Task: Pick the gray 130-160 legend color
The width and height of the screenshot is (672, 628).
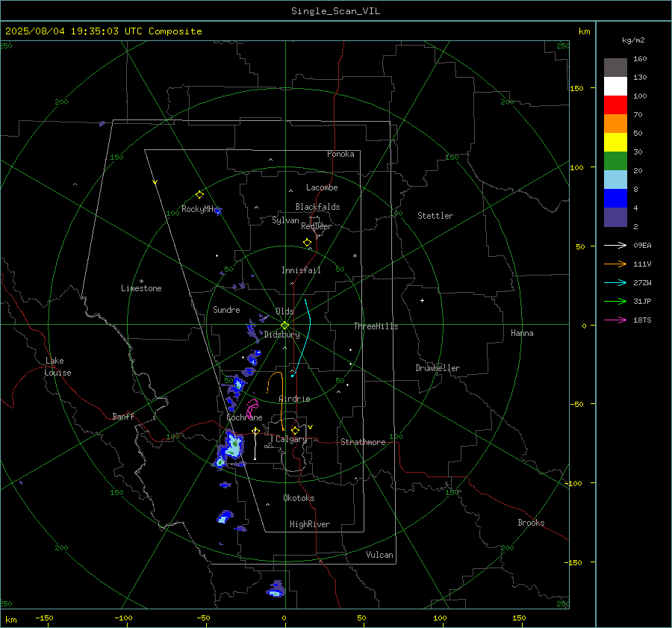Action: point(615,68)
